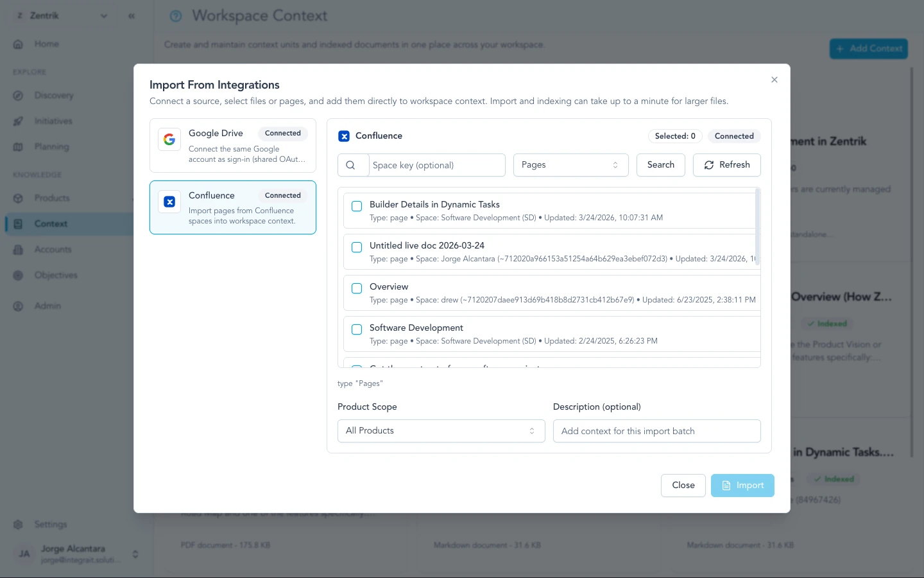Image resolution: width=924 pixels, height=578 pixels.
Task: Click the Discovery compass icon in the sidebar
Action: pos(18,95)
